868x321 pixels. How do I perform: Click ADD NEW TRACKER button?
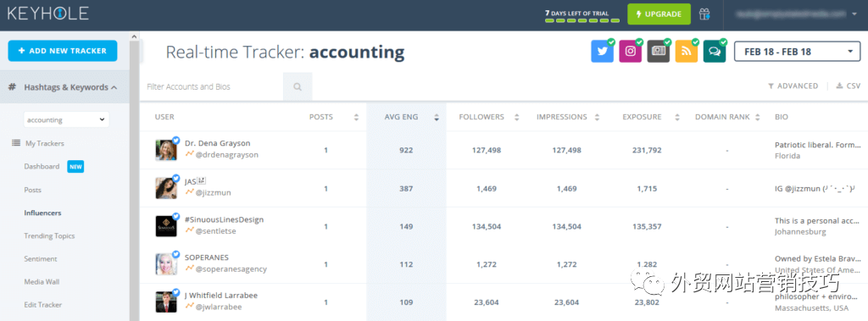63,50
